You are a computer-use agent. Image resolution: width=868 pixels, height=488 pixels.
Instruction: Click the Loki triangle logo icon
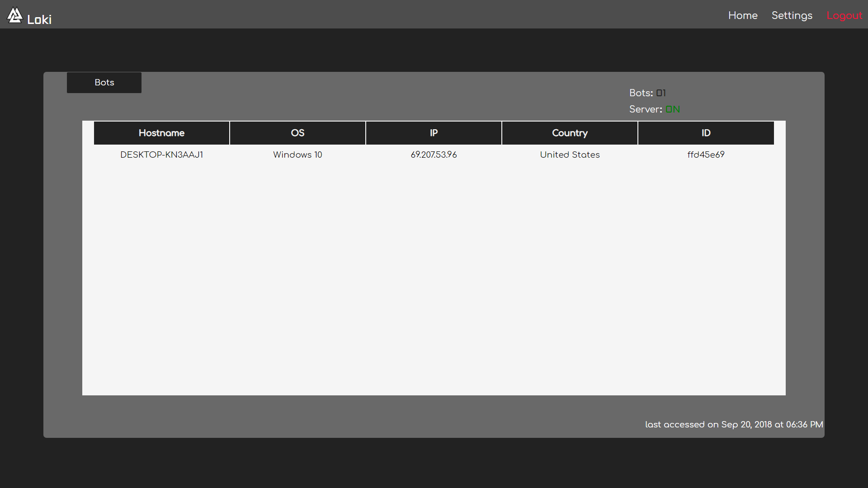[14, 15]
